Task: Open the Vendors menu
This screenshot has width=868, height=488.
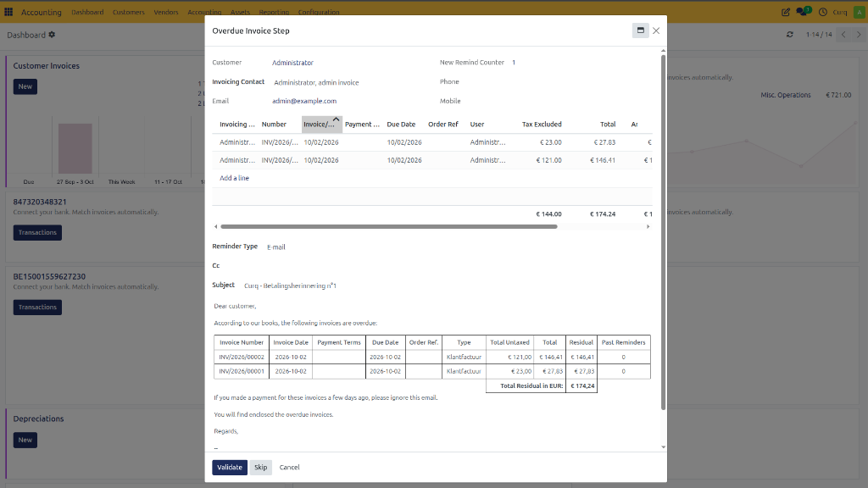Action: [x=166, y=12]
